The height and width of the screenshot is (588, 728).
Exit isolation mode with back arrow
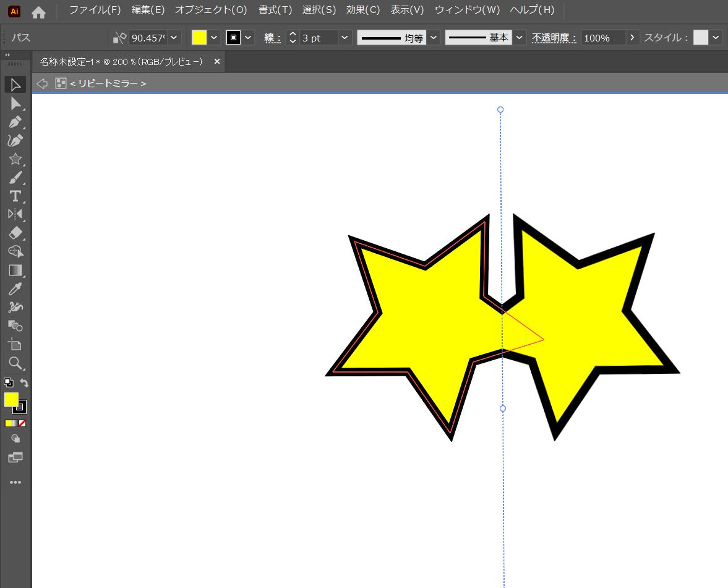(x=42, y=84)
